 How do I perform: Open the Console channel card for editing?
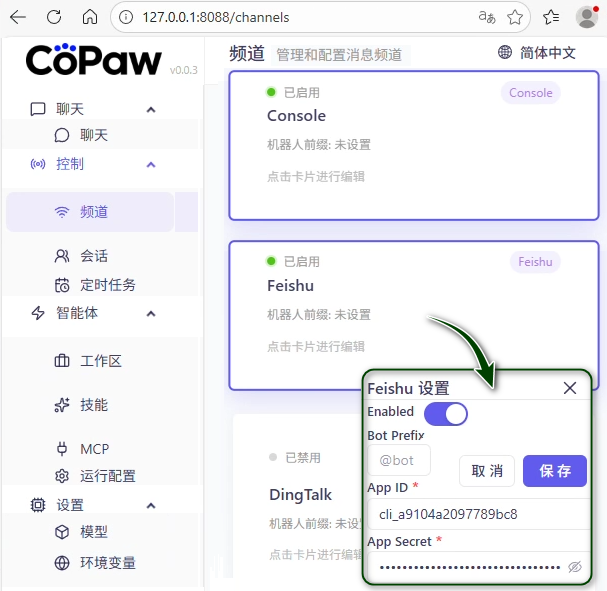click(414, 146)
